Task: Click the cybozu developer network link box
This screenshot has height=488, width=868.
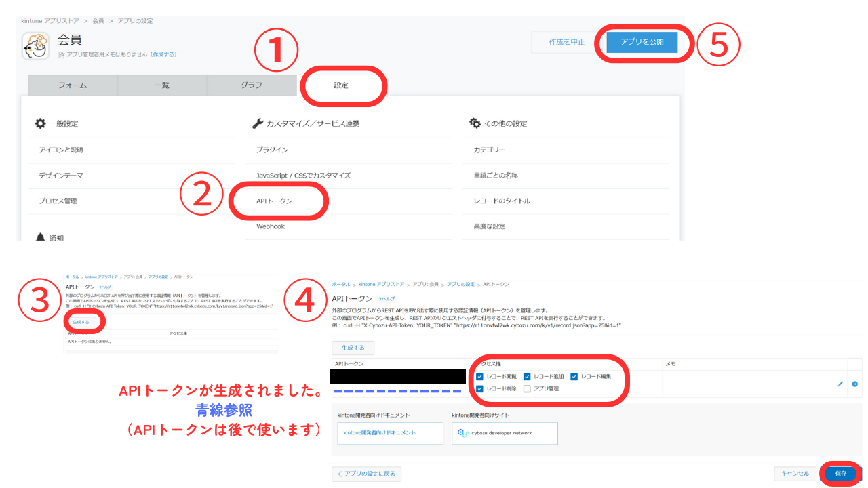Action: pyautogui.click(x=505, y=432)
